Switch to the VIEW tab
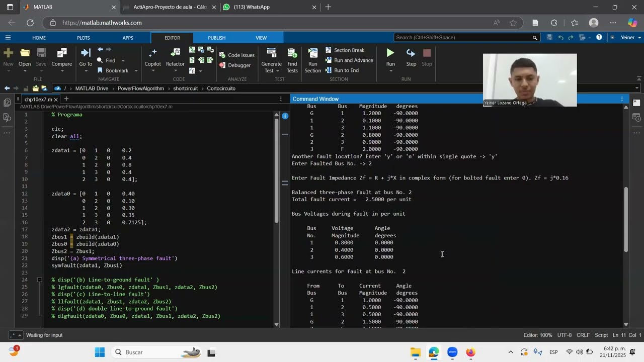 click(261, 38)
